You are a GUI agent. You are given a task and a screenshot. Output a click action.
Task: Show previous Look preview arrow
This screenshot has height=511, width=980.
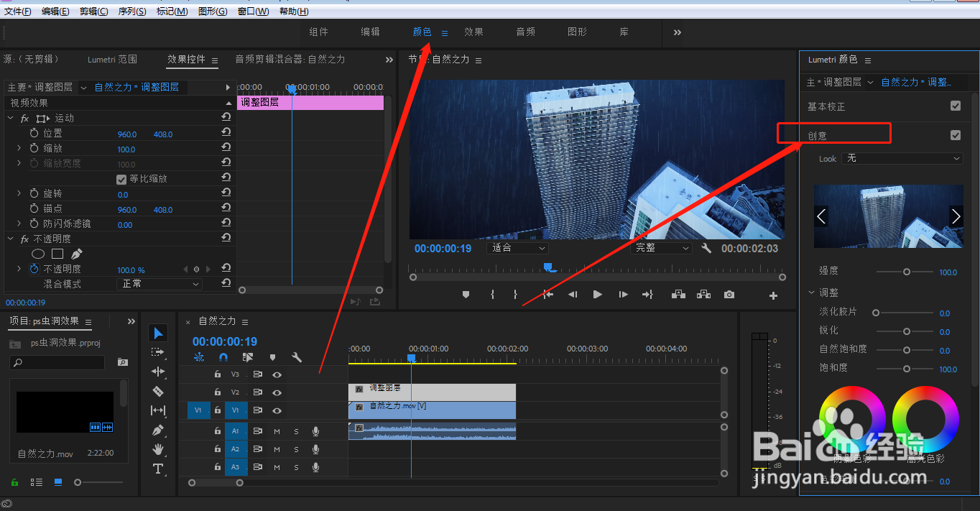click(821, 216)
